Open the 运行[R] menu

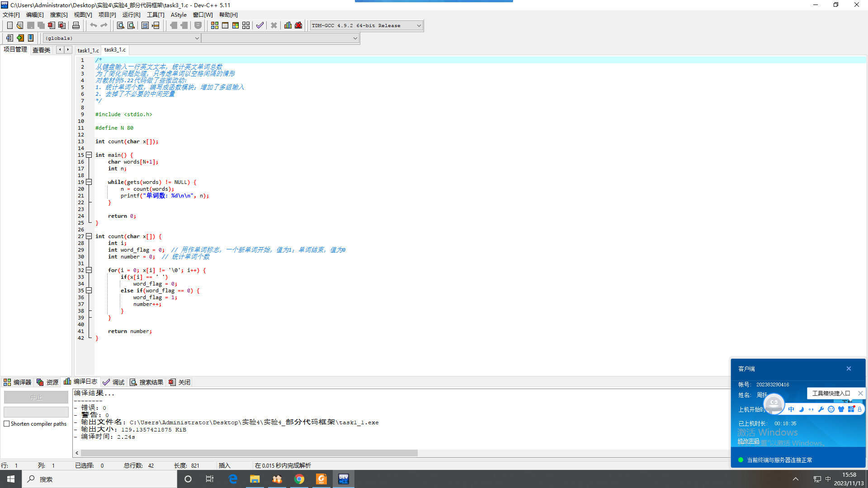[131, 15]
